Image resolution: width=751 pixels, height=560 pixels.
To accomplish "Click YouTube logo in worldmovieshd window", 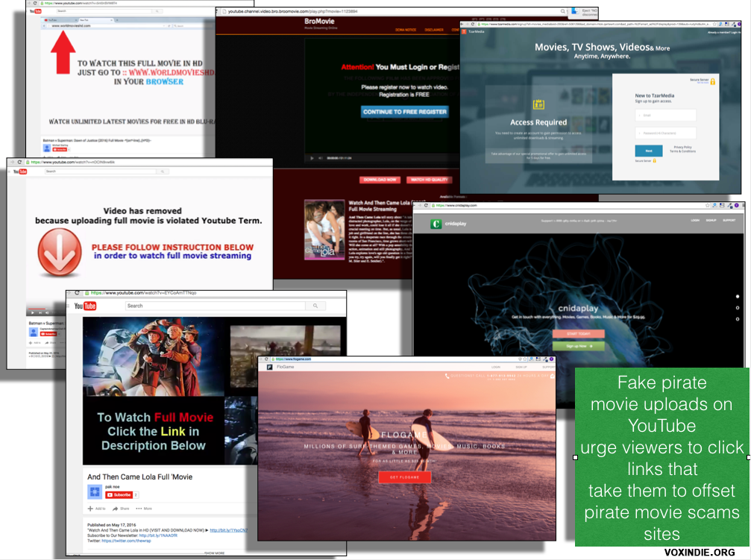I will pos(36,11).
